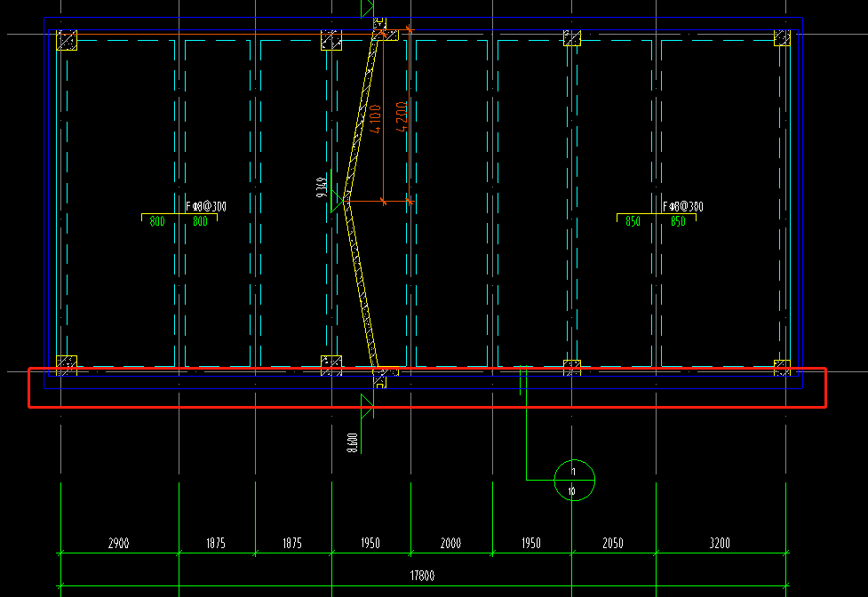Select the green section arrow at top center
The height and width of the screenshot is (597, 868).
(368, 8)
